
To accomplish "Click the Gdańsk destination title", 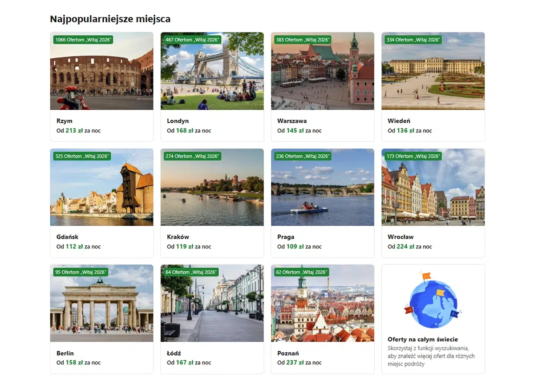I will [67, 237].
